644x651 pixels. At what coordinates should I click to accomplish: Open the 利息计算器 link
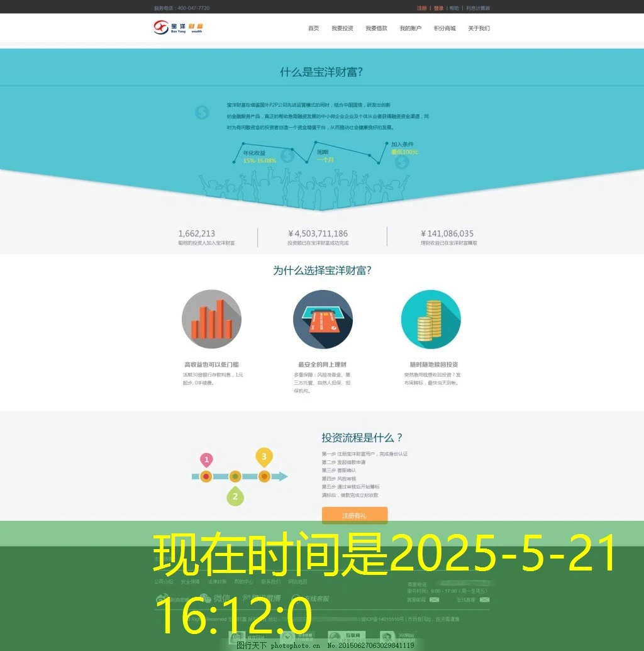pos(478,8)
